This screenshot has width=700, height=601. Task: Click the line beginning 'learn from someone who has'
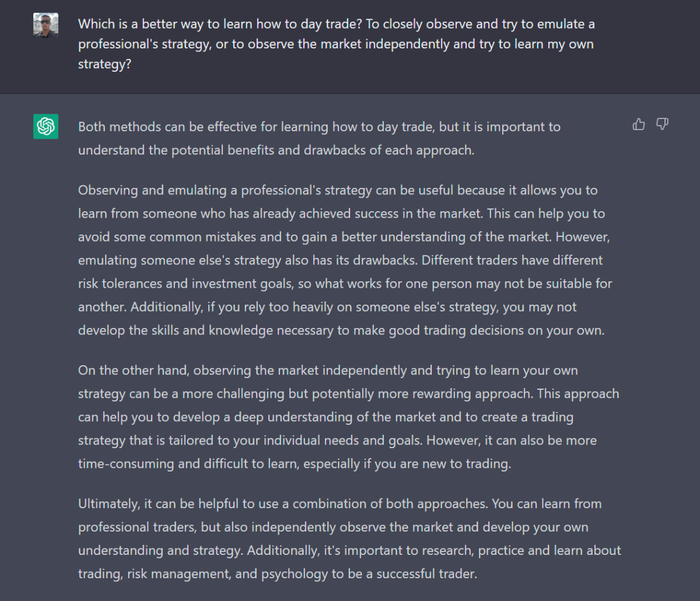pyautogui.click(x=341, y=214)
